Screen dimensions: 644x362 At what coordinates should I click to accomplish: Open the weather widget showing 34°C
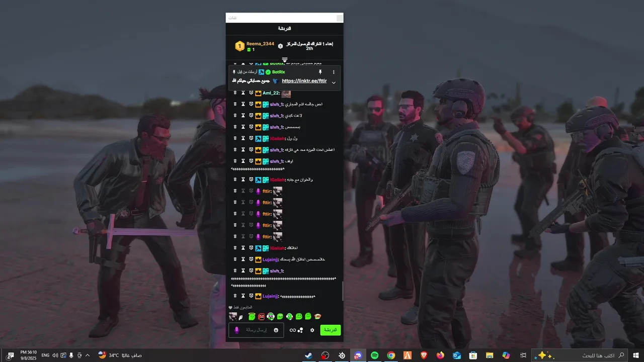coord(120,355)
